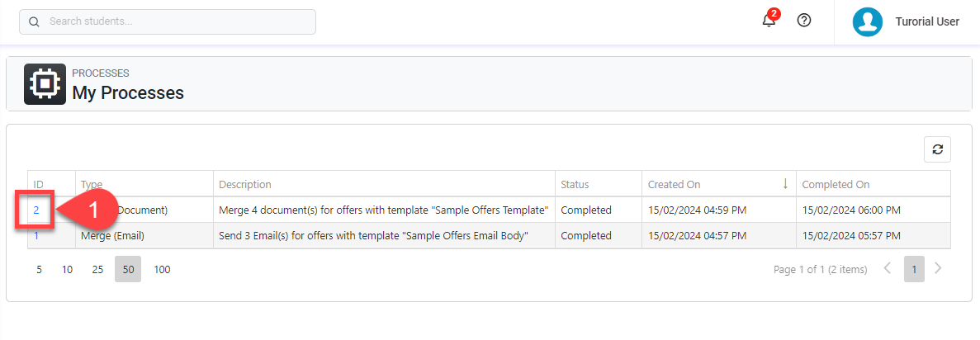The width and height of the screenshot is (980, 340).
Task: Click the refresh processes icon button
Action: [x=937, y=149]
